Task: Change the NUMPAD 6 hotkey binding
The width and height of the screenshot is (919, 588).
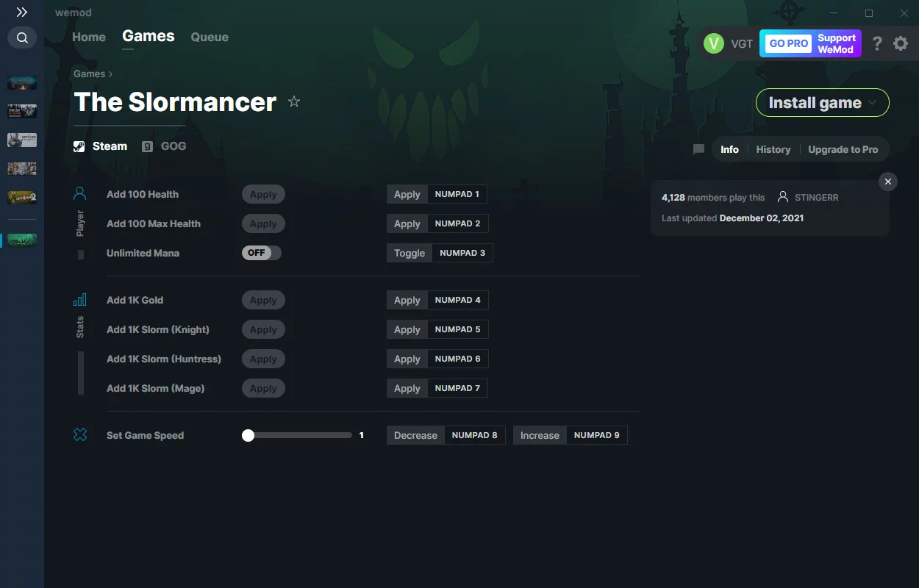Action: 457,359
